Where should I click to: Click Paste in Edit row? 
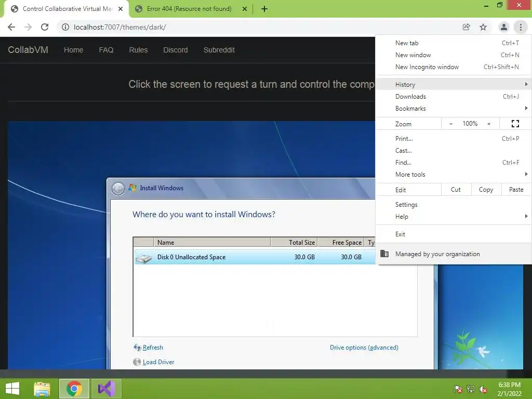[516, 190]
